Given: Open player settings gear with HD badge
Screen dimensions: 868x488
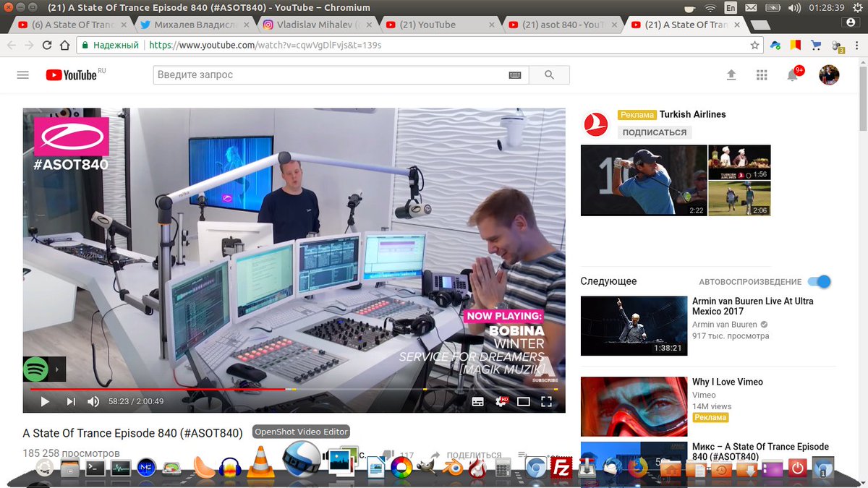Looking at the screenshot, I should pyautogui.click(x=501, y=401).
